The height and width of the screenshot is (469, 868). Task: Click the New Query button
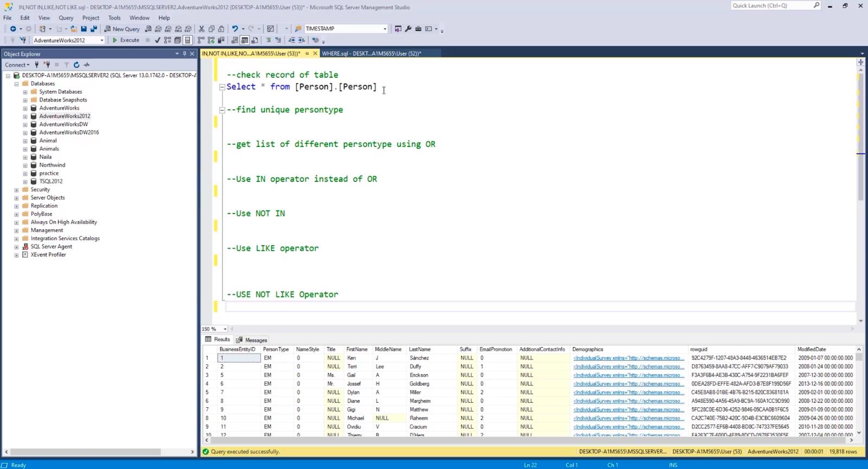click(x=122, y=29)
